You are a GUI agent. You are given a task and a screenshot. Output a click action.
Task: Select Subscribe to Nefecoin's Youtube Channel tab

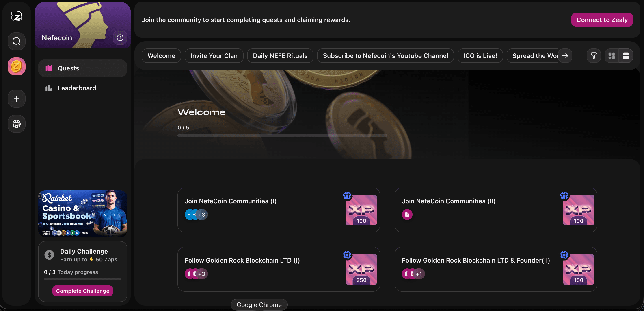click(x=385, y=56)
